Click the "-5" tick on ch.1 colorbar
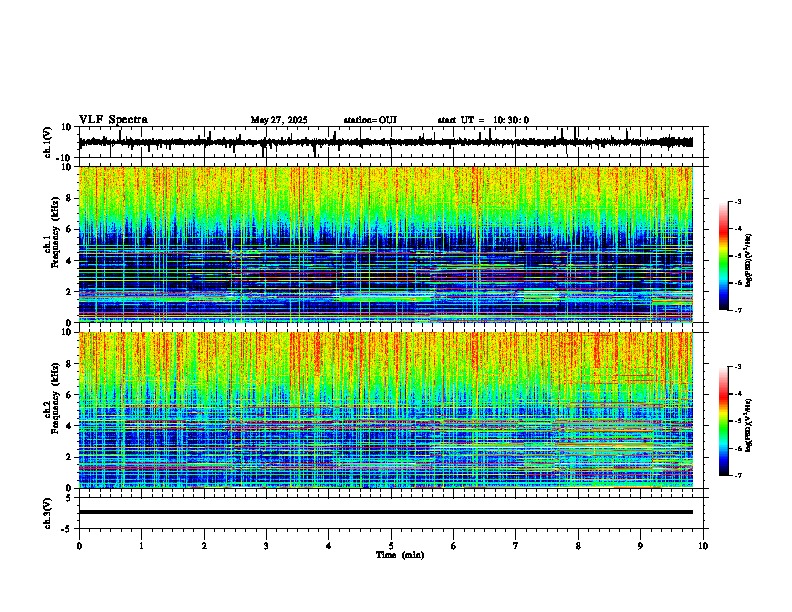 (738, 256)
